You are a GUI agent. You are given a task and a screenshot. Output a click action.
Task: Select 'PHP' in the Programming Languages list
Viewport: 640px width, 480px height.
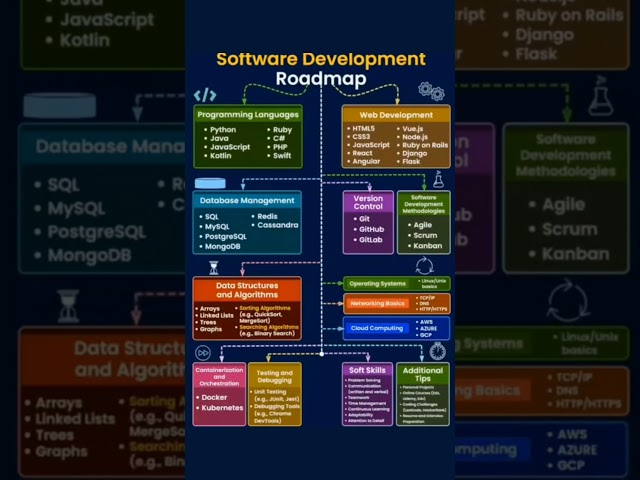280,147
